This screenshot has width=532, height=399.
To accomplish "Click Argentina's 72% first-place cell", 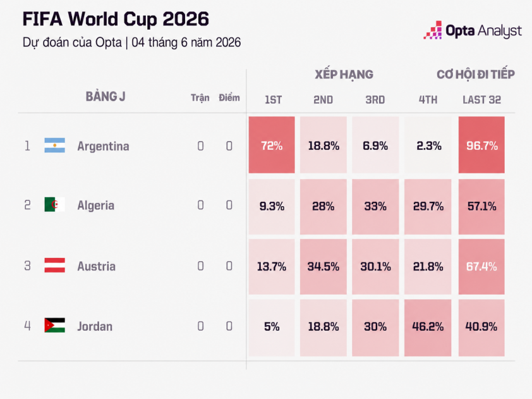I will tap(272, 145).
